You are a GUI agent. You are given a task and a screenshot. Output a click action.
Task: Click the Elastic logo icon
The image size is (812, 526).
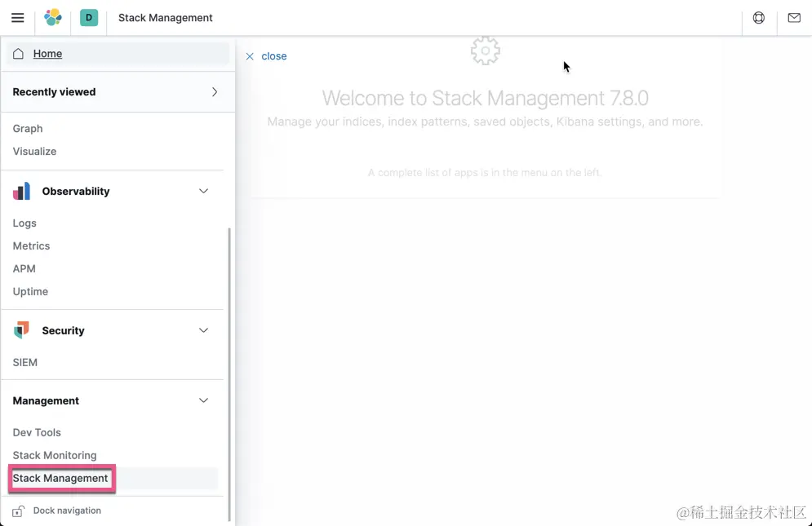click(53, 18)
